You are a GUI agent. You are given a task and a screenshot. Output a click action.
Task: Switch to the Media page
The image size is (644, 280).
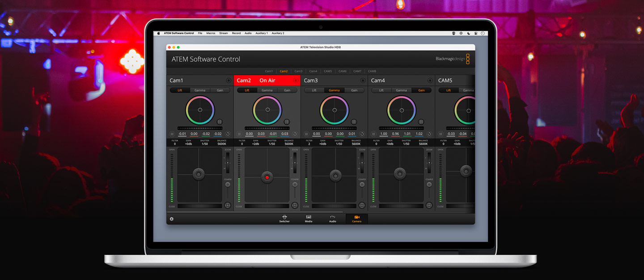pos(309,219)
